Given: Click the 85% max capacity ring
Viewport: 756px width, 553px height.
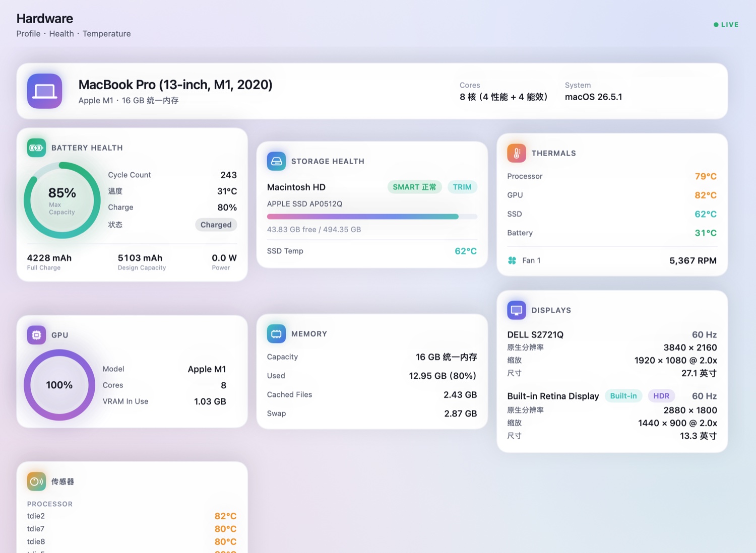Looking at the screenshot, I should (x=62, y=200).
